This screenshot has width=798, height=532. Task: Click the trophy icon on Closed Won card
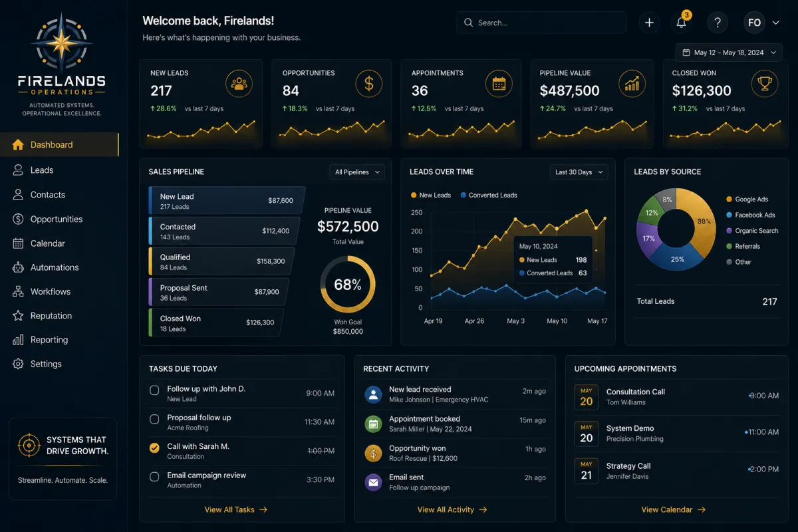(764, 83)
